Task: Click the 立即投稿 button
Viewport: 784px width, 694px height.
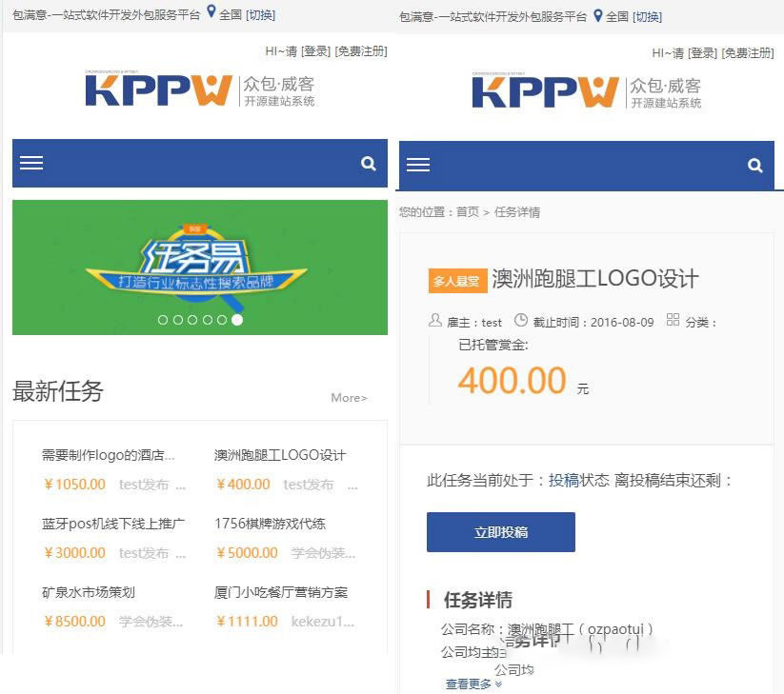Action: (x=500, y=532)
